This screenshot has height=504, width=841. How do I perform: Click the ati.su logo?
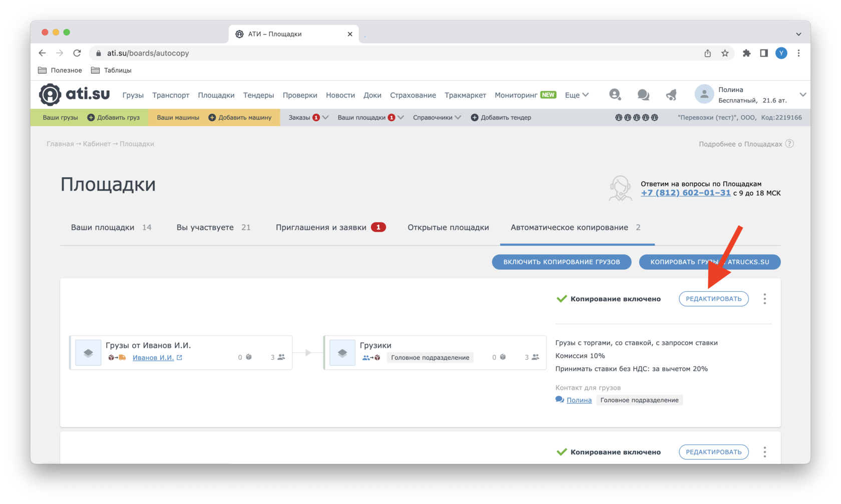tap(75, 94)
